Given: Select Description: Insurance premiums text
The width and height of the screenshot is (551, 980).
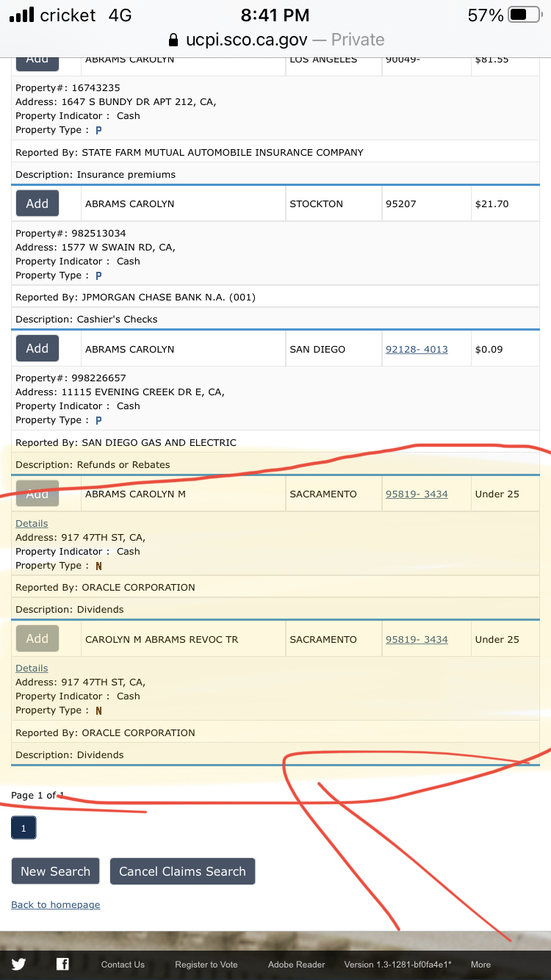Looking at the screenshot, I should coord(96,175).
